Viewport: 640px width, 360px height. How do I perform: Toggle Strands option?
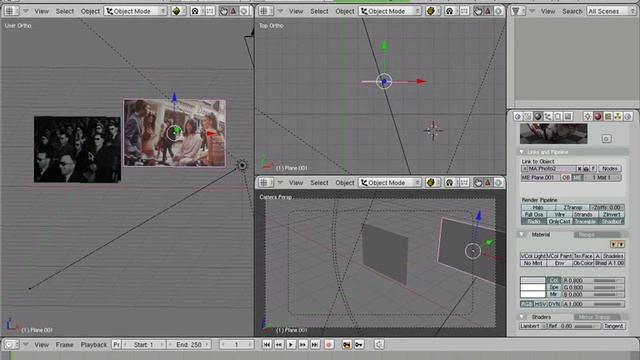(585, 214)
